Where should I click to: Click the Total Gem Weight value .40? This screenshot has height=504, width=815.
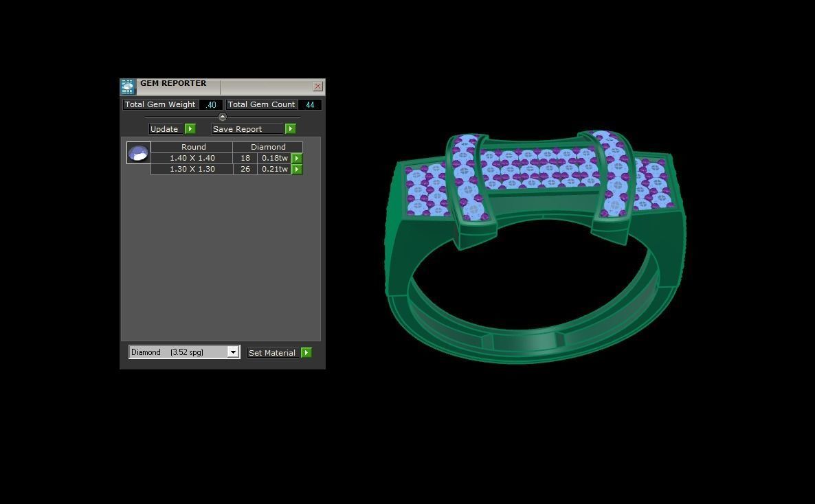tap(210, 104)
